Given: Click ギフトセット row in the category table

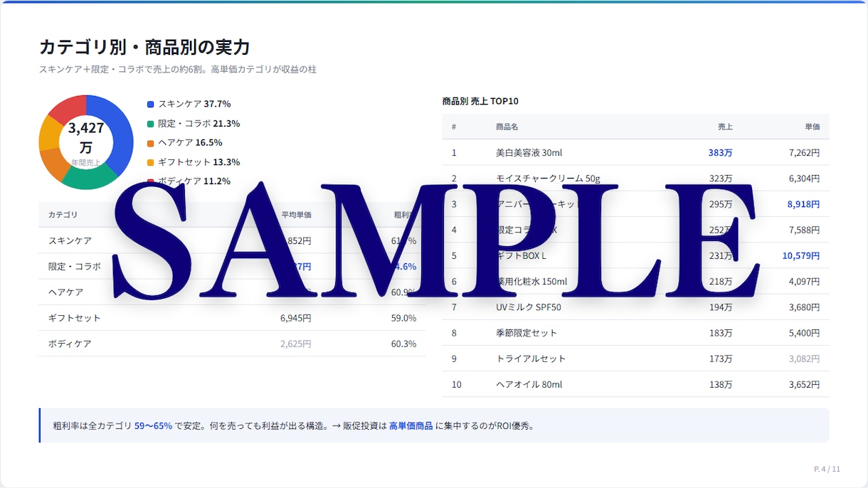Looking at the screenshot, I should [x=232, y=318].
